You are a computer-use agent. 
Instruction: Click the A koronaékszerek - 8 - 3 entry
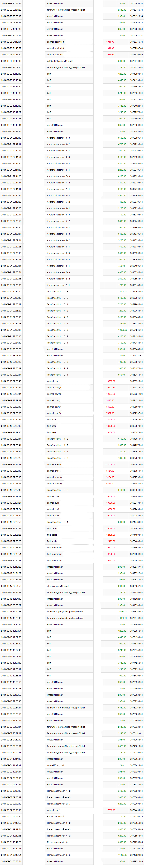pyautogui.click(x=58, y=157)
